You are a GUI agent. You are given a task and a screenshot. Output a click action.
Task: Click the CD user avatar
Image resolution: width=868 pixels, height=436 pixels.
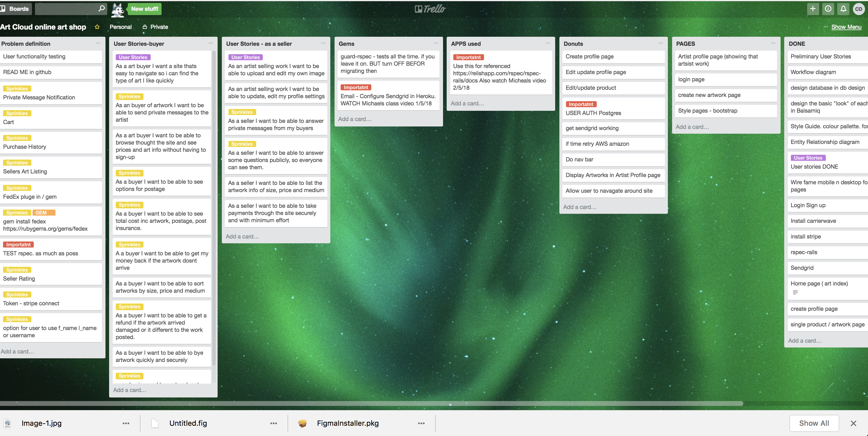(859, 9)
